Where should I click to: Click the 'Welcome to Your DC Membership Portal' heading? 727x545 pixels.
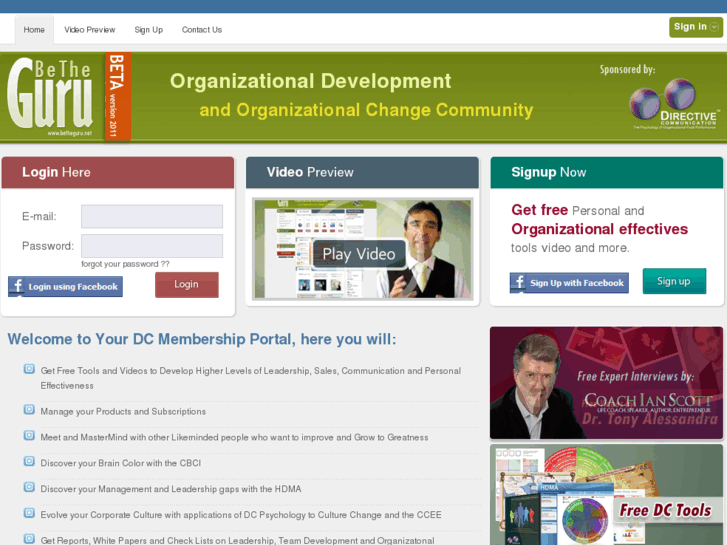pos(202,340)
